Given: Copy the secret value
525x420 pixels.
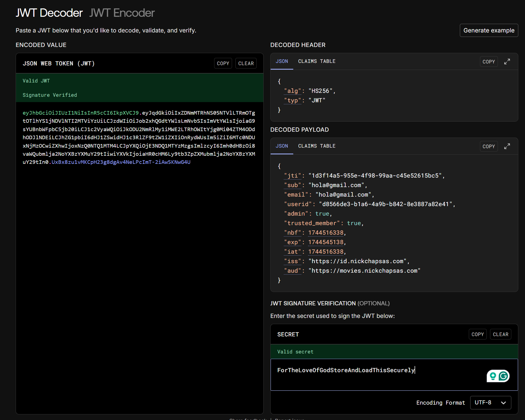Looking at the screenshot, I should point(477,334).
